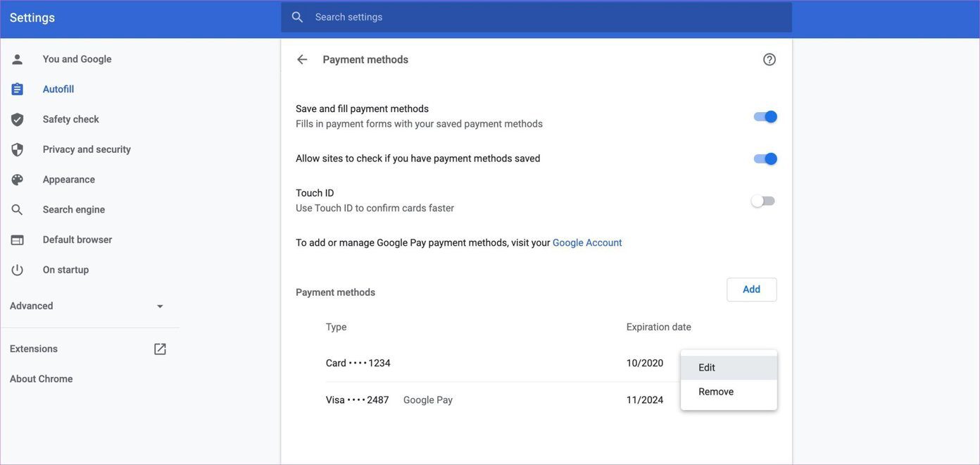Open Default browser settings
980x465 pixels.
point(77,240)
